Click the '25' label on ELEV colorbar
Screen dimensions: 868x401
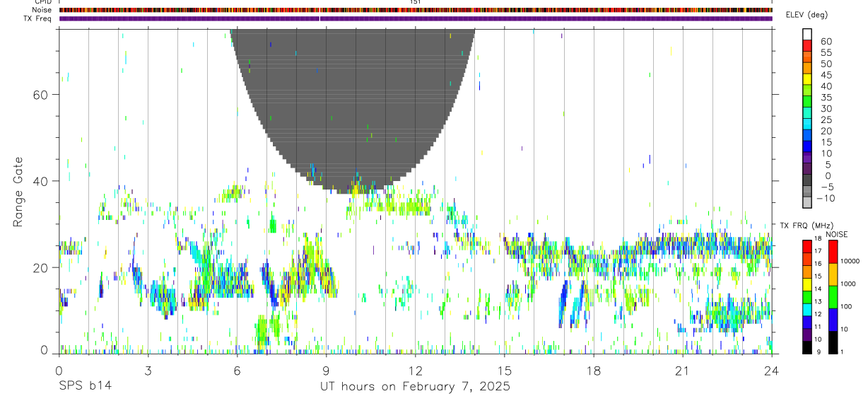pos(826,120)
